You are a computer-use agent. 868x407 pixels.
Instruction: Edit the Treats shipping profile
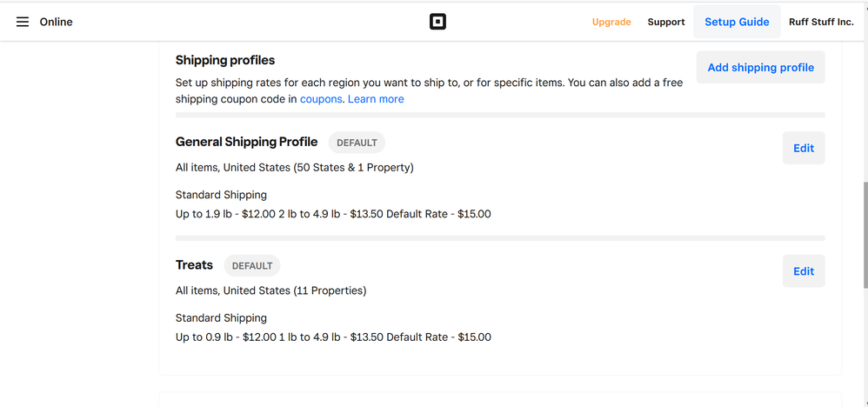[804, 271]
